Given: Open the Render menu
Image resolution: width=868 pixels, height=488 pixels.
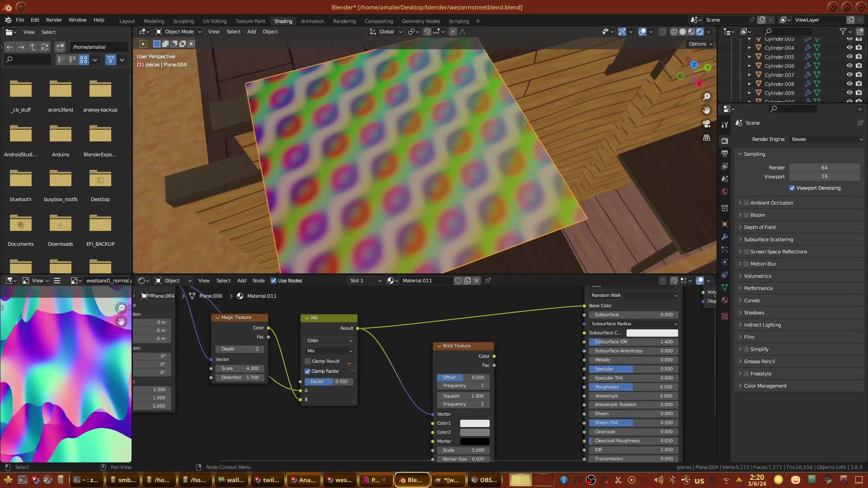Looking at the screenshot, I should [54, 20].
